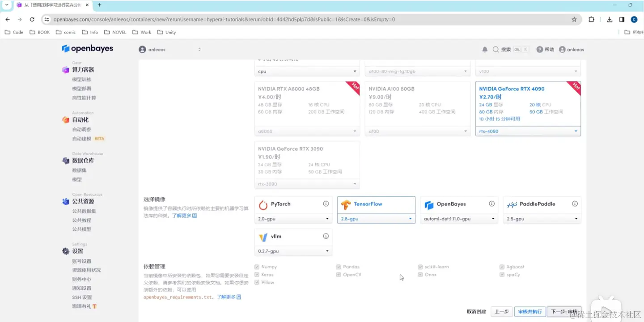Toggle the Keras checkbox
Image resolution: width=644 pixels, height=322 pixels.
coord(257,275)
